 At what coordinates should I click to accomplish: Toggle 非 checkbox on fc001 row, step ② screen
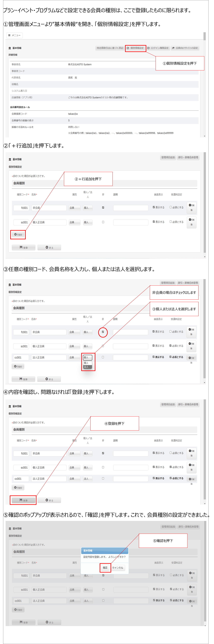pyautogui.click(x=103, y=208)
